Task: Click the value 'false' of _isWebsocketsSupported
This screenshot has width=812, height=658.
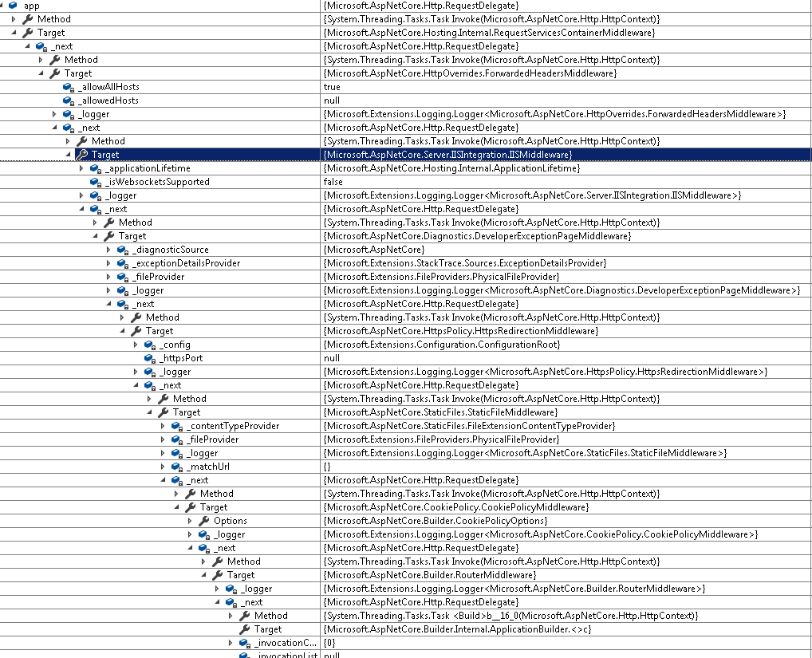Action: pos(333,182)
